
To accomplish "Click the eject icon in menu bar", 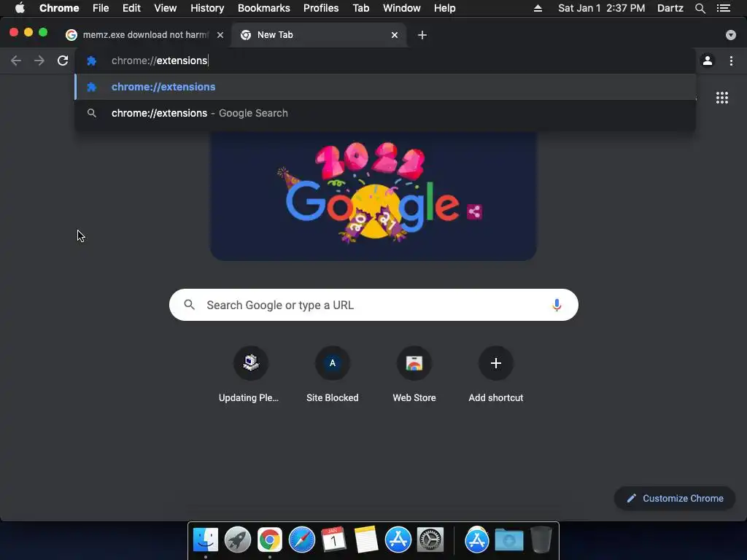I will [538, 8].
